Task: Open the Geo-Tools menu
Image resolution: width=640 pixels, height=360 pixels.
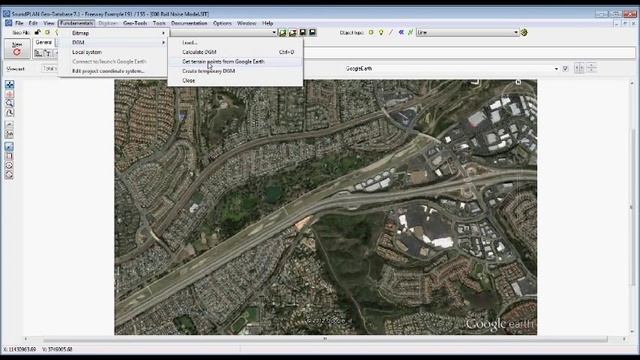Action: click(x=135, y=23)
